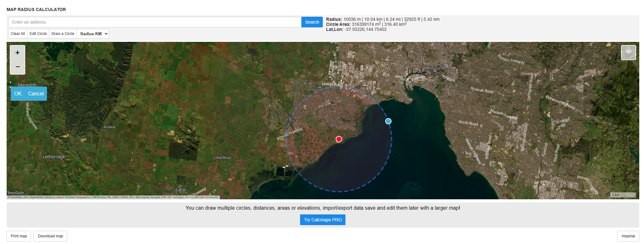Select the red circle center marker
Viewport: 644px width, 244px height.
(x=339, y=139)
